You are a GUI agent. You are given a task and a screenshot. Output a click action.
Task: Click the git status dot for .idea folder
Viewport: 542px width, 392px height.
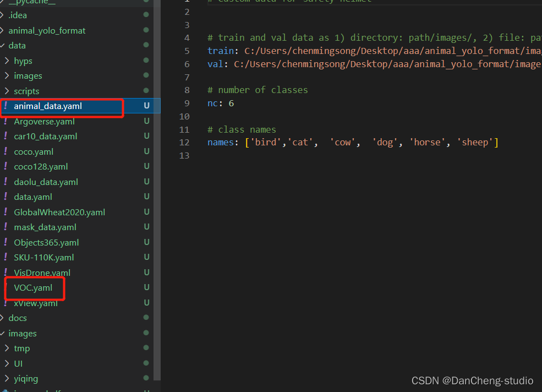click(146, 14)
